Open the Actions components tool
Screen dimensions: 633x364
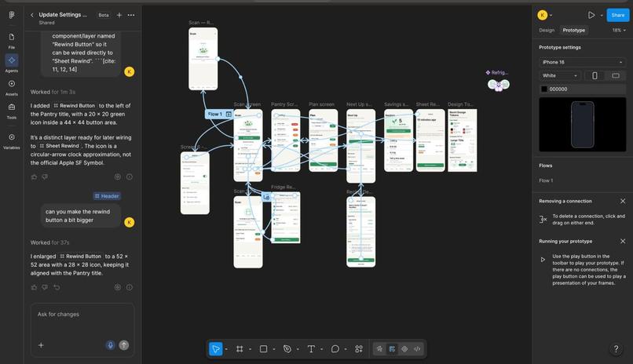(x=359, y=348)
